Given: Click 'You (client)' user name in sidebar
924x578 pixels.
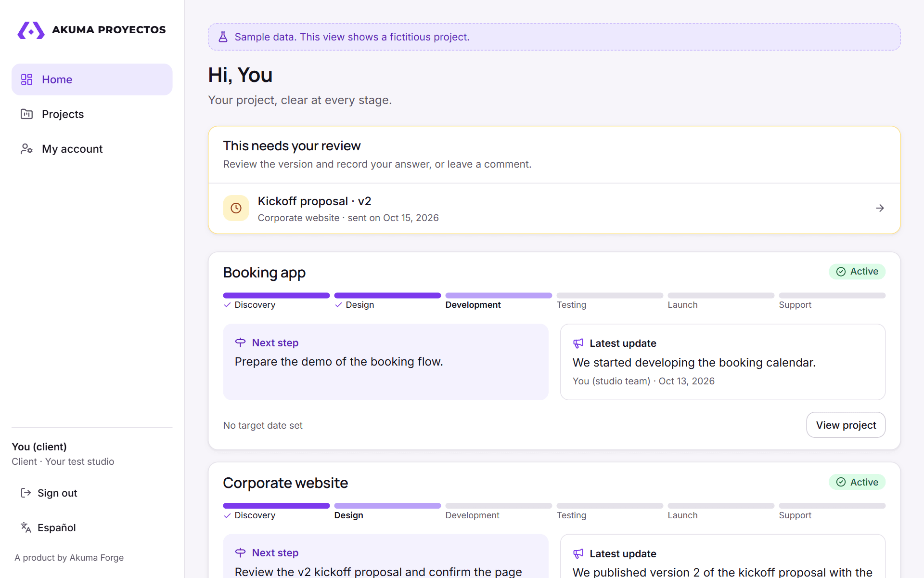Looking at the screenshot, I should coord(39,447).
